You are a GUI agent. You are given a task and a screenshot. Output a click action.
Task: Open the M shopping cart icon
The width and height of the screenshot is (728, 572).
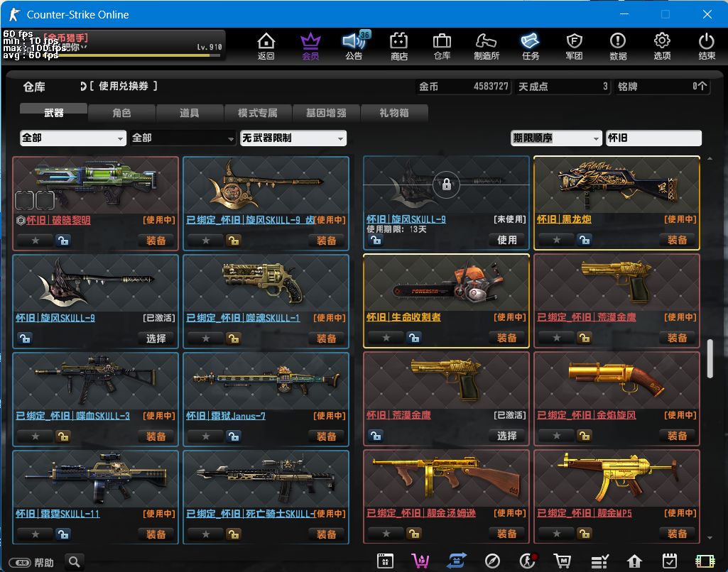click(x=563, y=561)
